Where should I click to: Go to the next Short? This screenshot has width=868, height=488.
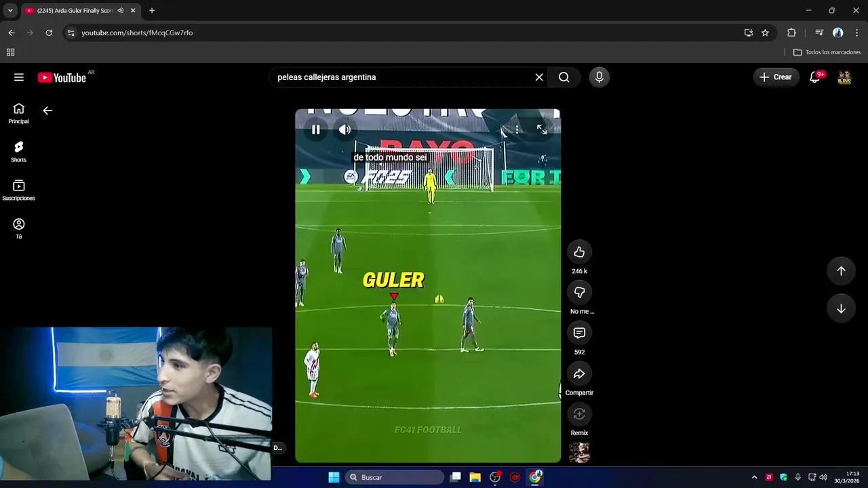click(841, 308)
